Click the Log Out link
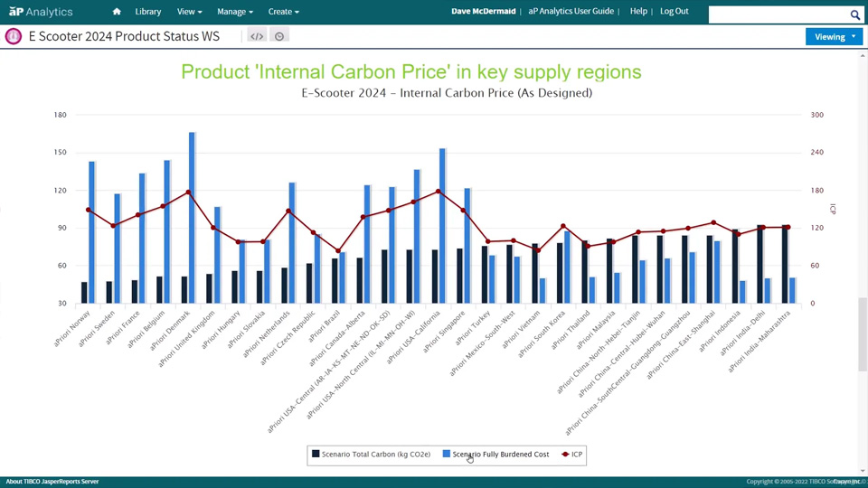 [674, 11]
